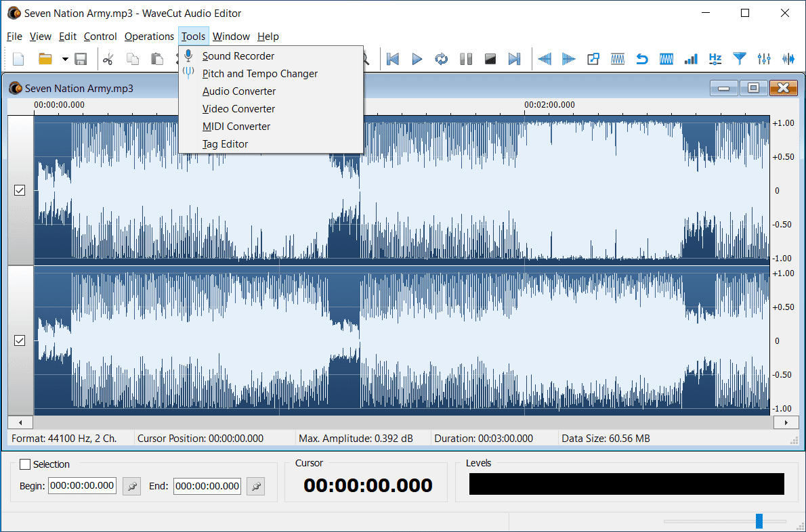Viewport: 806px width, 532px height.
Task: Click the scissors Cut icon
Action: point(108,59)
